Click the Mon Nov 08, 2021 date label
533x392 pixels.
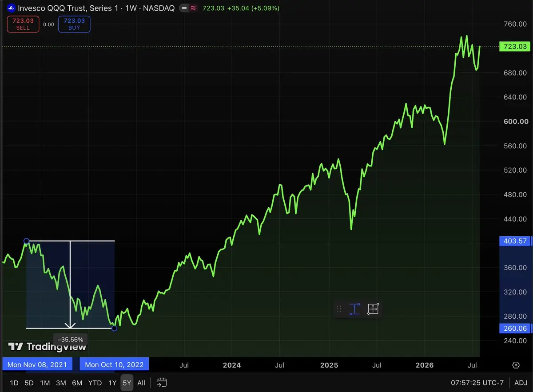[37, 365]
